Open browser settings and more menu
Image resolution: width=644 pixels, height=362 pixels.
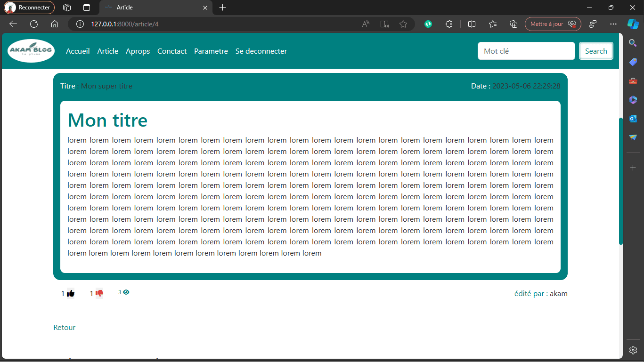[x=613, y=24]
